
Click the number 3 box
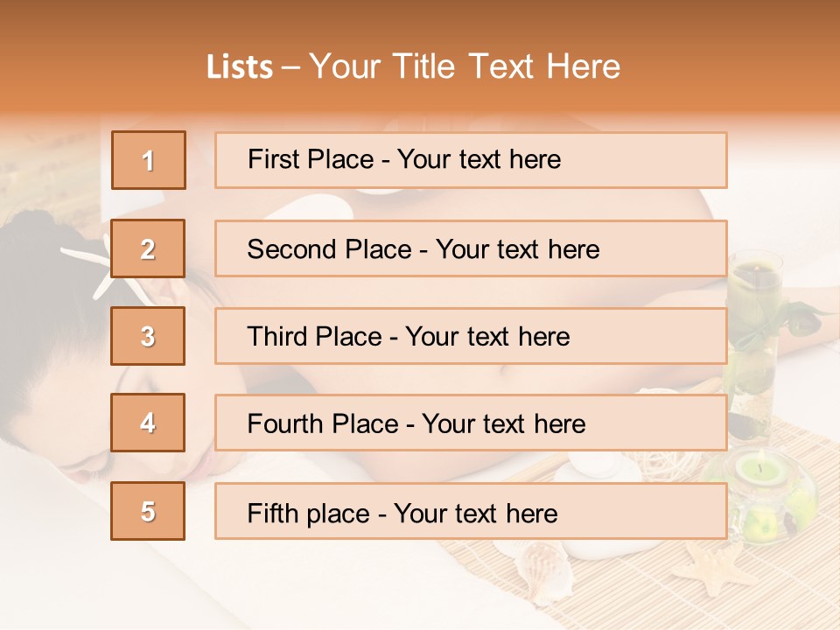click(x=148, y=336)
